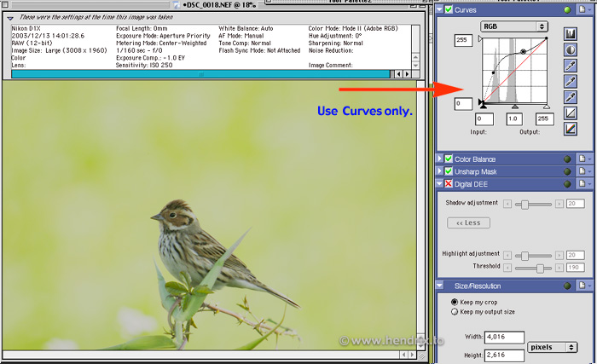The height and width of the screenshot is (364, 597).
Task: Click the document icon in the image title bar
Action: (177, 5)
